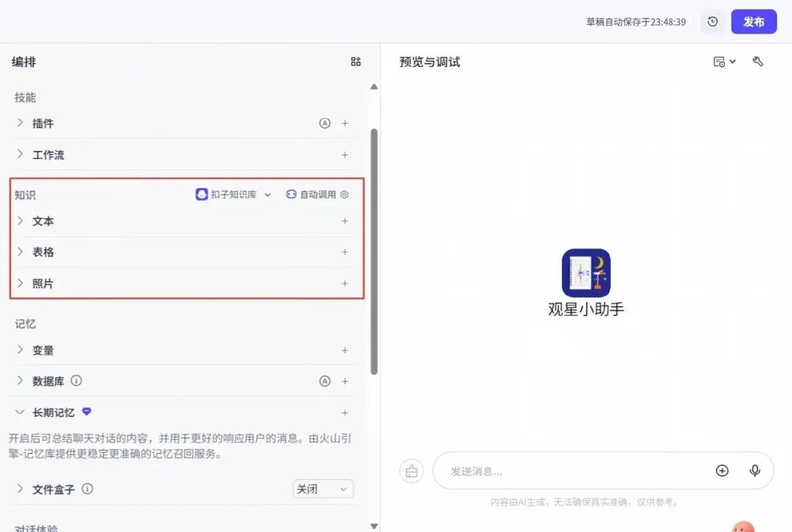Click the 观星小助手 bot avatar
The image size is (792, 532).
(x=586, y=273)
